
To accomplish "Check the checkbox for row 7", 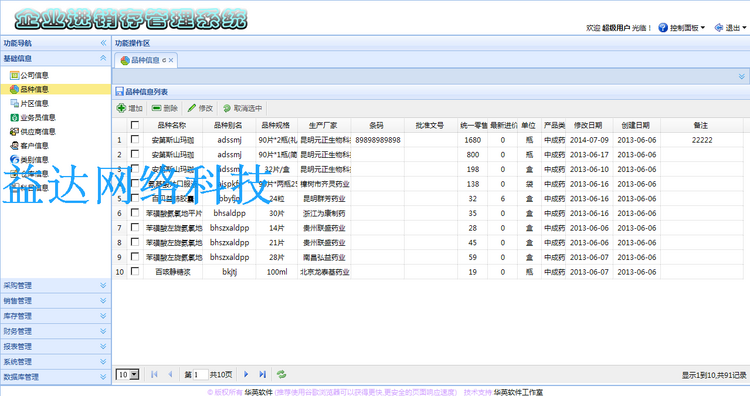I will click(x=135, y=227).
